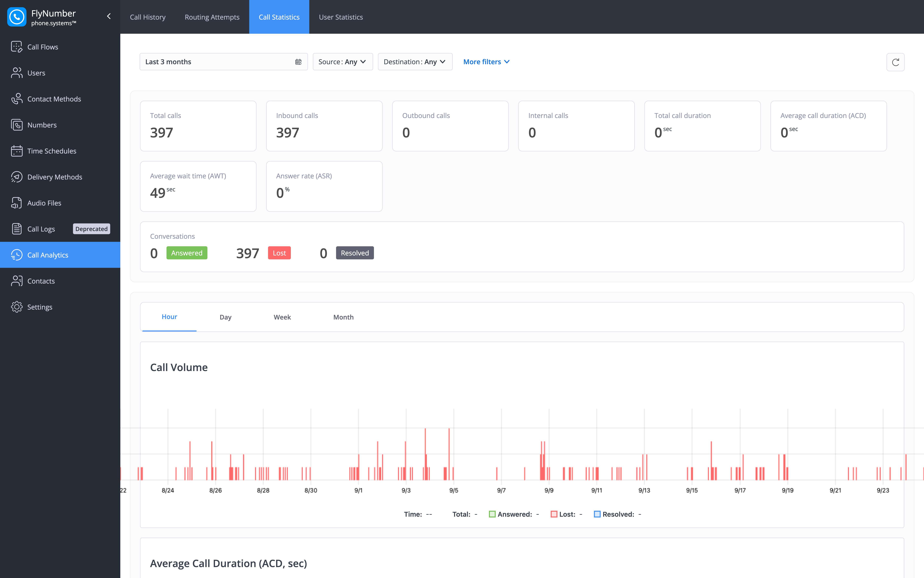Image resolution: width=924 pixels, height=578 pixels.
Task: Click the Average wait time card
Action: click(198, 186)
